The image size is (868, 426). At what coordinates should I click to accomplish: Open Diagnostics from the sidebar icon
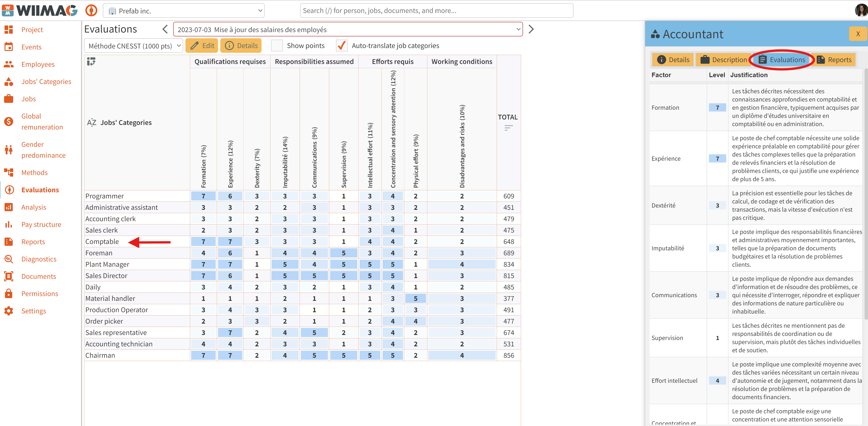[9, 259]
